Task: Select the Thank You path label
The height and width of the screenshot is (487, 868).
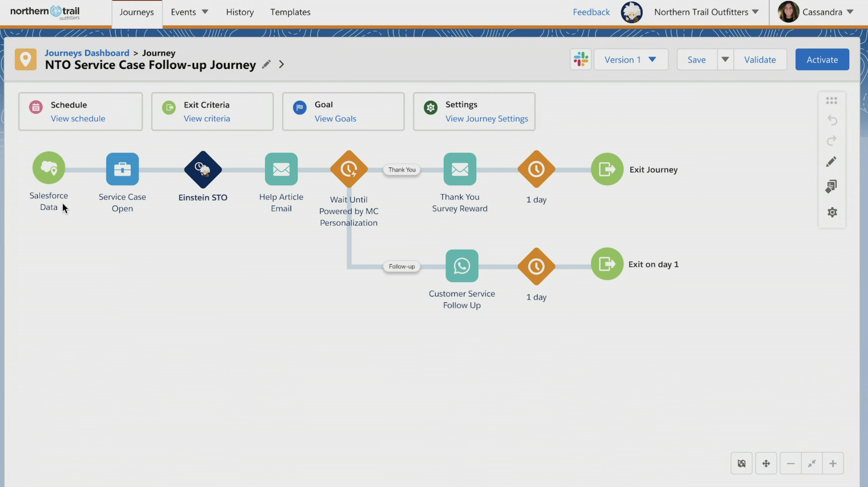Action: tap(402, 169)
